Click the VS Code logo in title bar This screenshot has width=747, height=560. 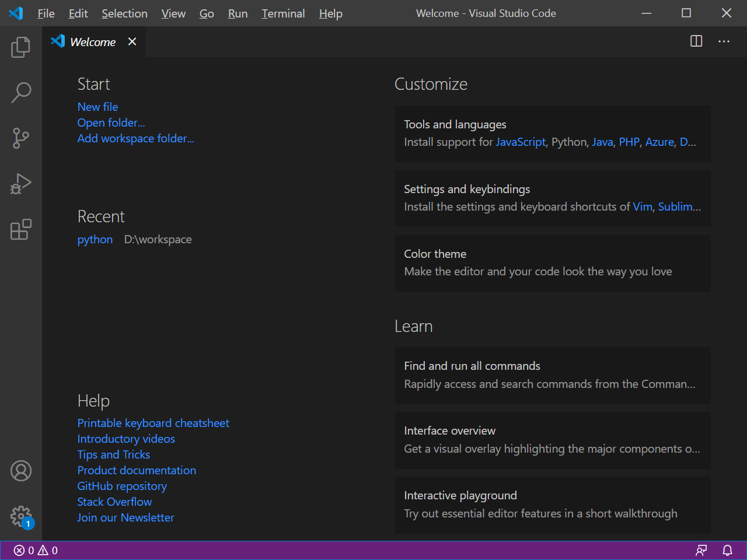16,13
